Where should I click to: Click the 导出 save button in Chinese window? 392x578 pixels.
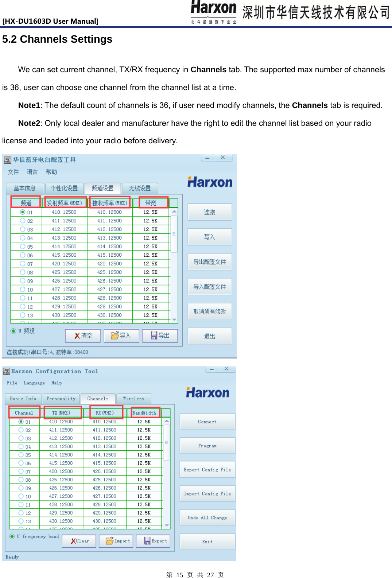(x=160, y=335)
